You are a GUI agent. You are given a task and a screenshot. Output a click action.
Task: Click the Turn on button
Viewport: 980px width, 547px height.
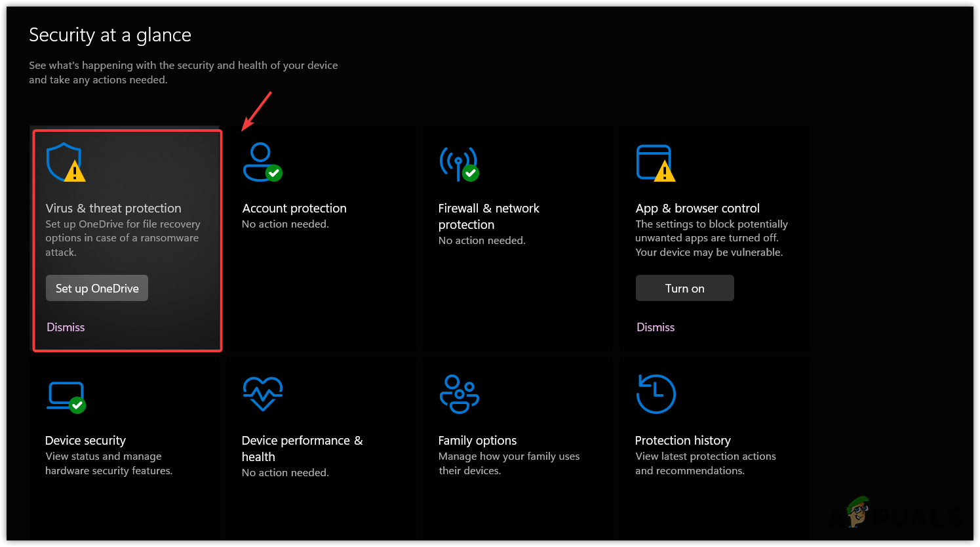pos(684,289)
